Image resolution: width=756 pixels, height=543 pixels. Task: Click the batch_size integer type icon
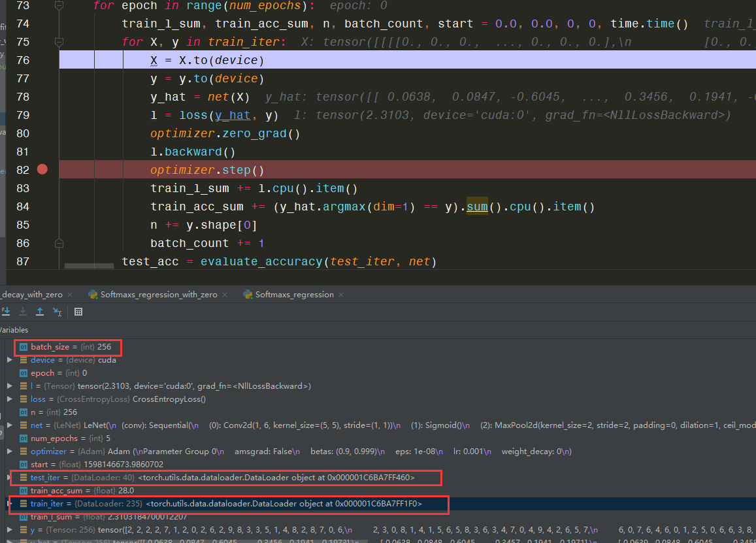tap(23, 347)
